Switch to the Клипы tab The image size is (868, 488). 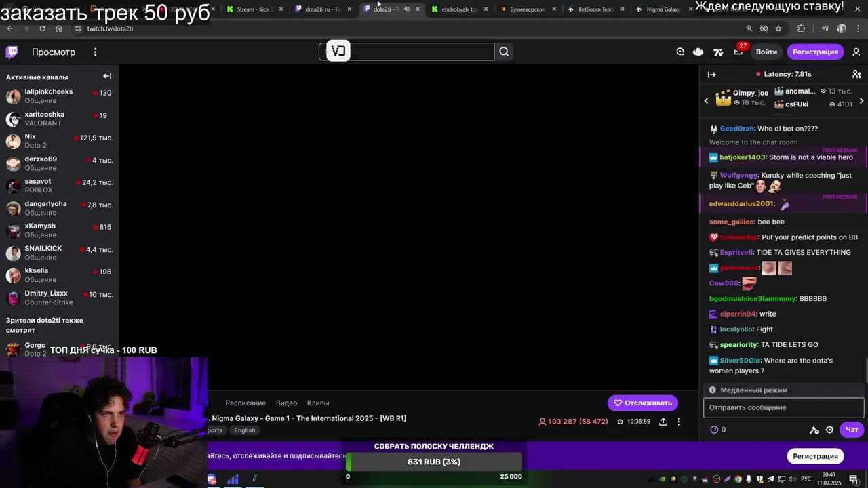coord(318,403)
